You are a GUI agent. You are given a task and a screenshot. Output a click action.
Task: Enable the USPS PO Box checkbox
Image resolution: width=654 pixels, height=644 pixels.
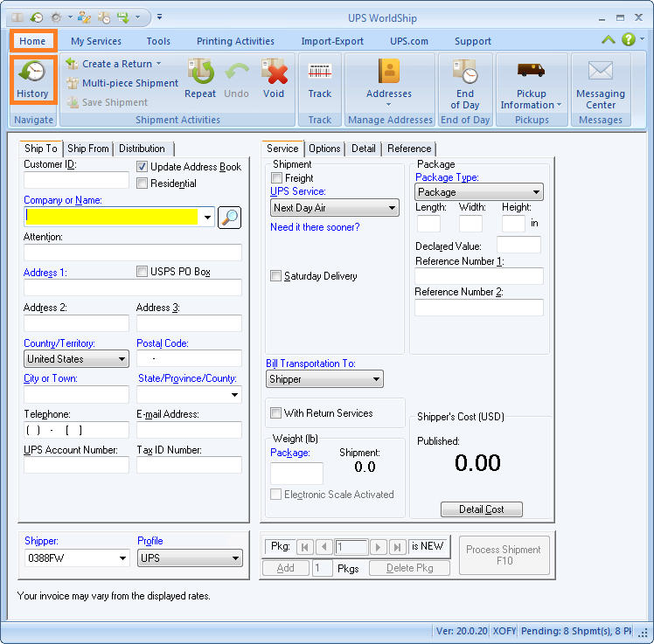pyautogui.click(x=142, y=272)
